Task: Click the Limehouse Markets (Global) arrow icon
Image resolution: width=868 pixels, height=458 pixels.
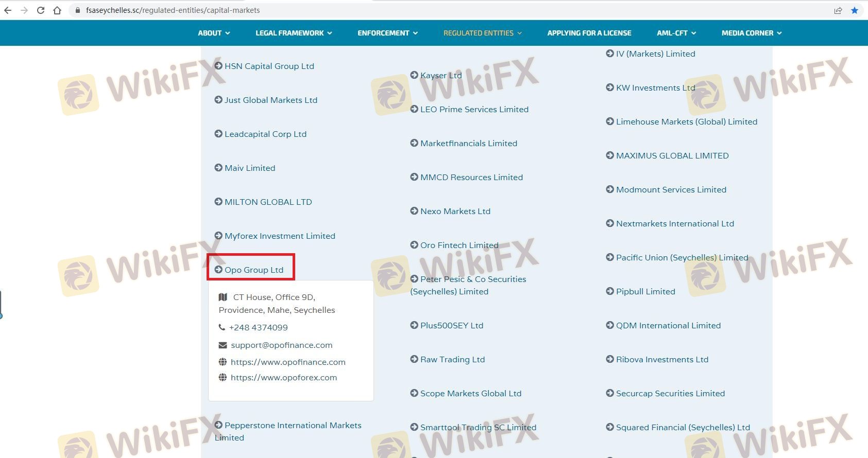Action: [610, 121]
